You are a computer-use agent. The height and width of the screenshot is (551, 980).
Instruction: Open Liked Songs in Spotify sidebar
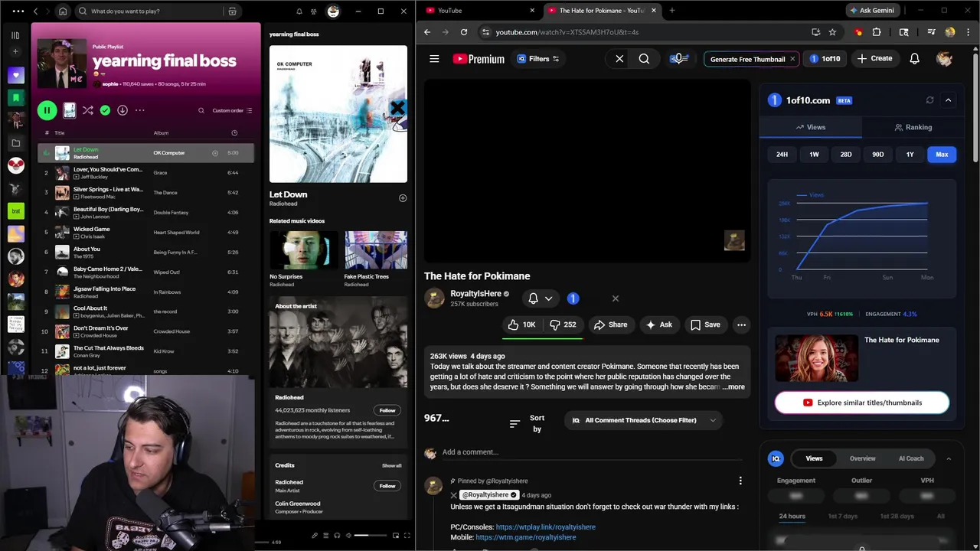coord(15,75)
